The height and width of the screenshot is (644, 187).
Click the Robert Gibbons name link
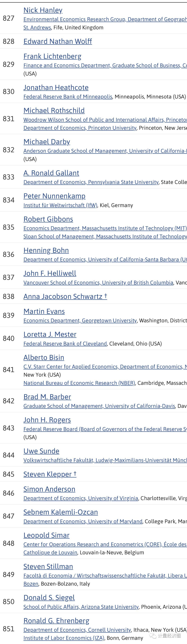coord(48,219)
